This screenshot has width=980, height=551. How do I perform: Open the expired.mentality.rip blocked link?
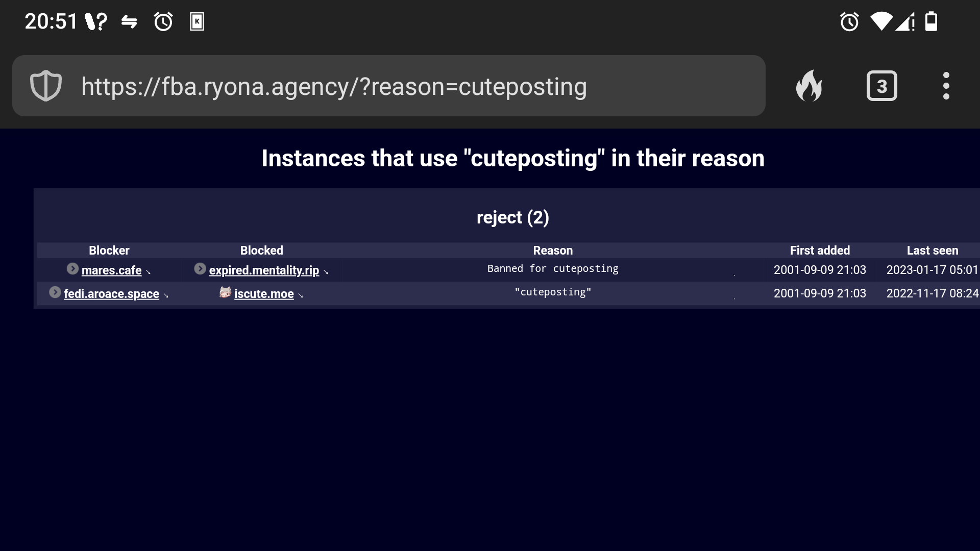(x=264, y=270)
